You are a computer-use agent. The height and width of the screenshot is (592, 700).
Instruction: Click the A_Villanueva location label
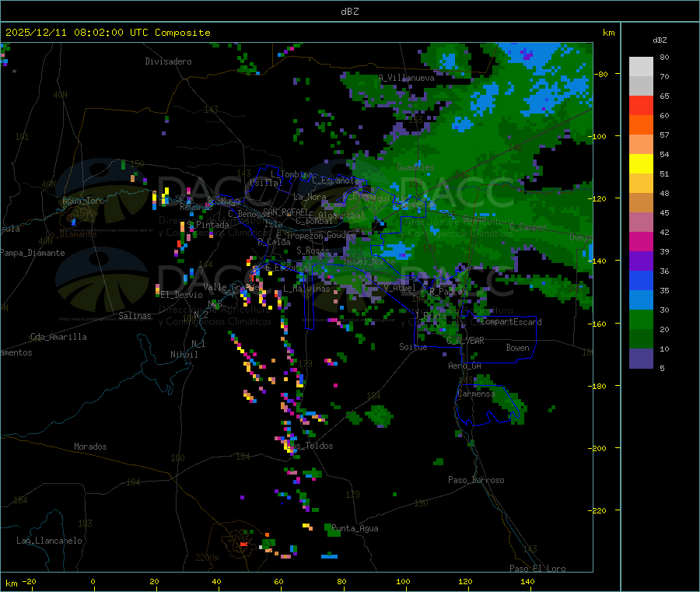[x=406, y=78]
